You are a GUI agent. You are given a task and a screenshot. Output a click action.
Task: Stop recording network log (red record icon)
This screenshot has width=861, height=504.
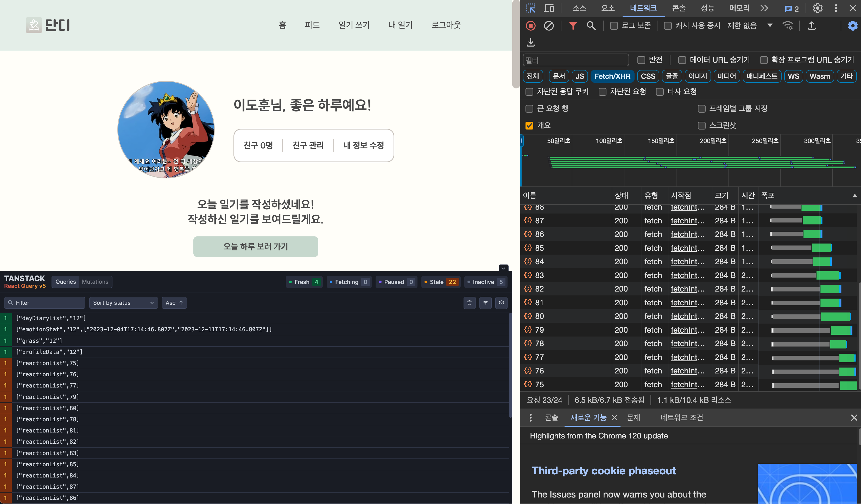531,25
